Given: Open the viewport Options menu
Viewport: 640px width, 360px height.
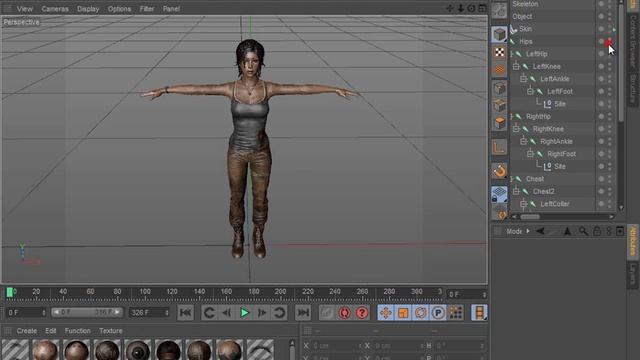Looking at the screenshot, I should (119, 9).
